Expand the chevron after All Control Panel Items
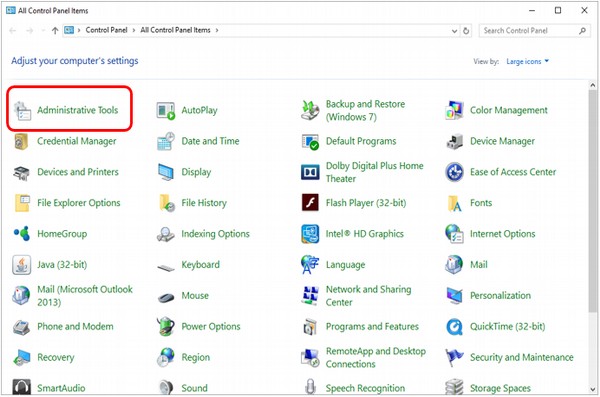This screenshot has width=600, height=397. 217,30
